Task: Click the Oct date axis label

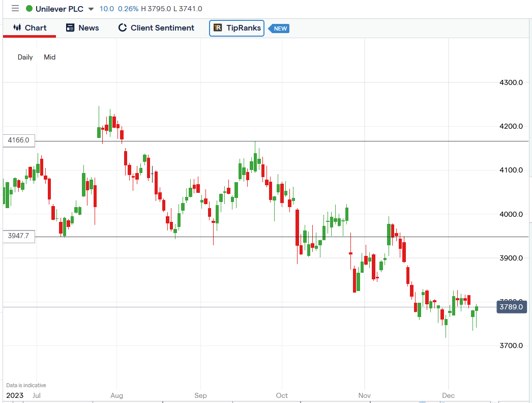Action: (282, 395)
